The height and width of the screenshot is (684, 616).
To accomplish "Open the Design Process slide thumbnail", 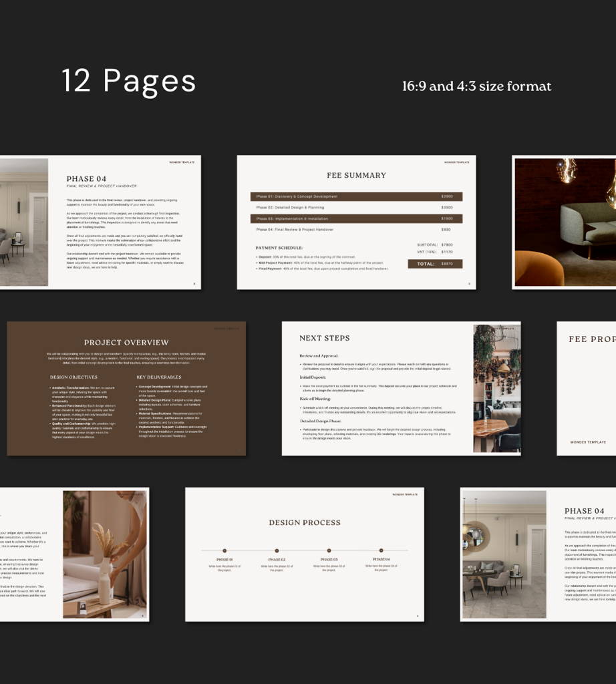I will [x=305, y=554].
